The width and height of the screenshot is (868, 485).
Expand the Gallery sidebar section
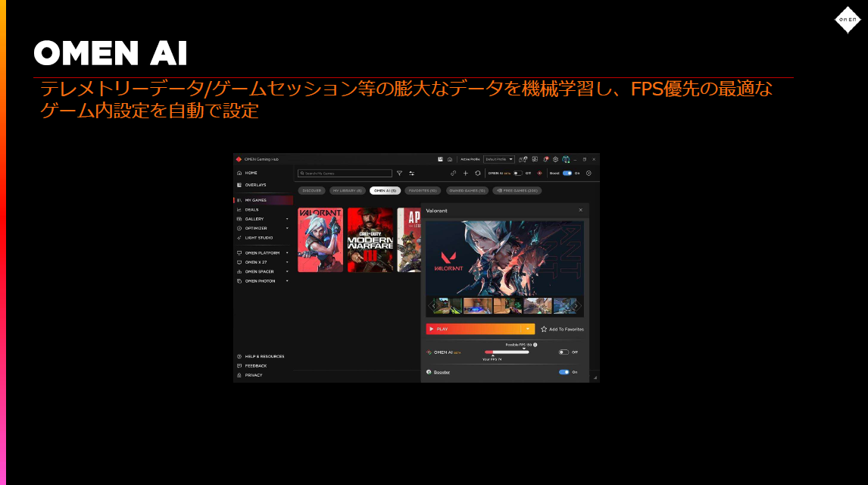click(287, 219)
